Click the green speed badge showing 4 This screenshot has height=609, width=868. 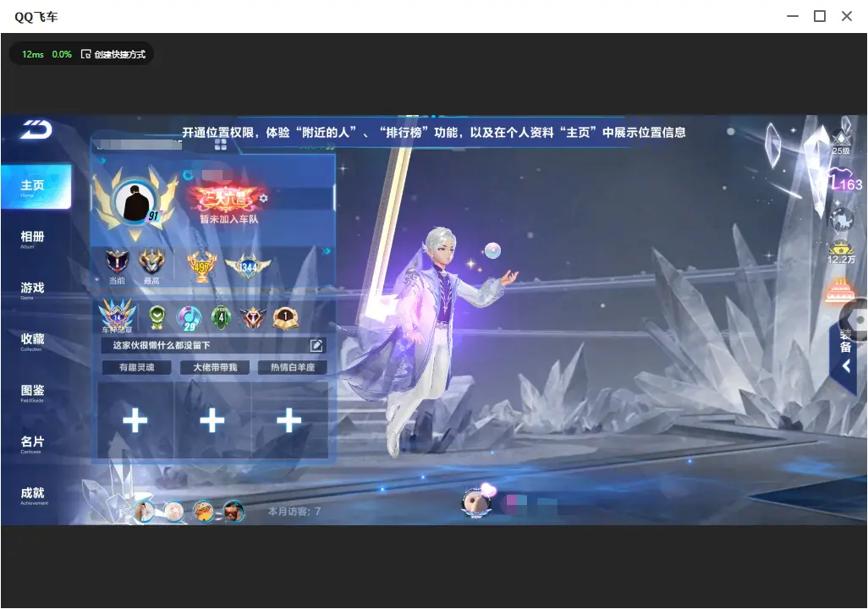[221, 318]
